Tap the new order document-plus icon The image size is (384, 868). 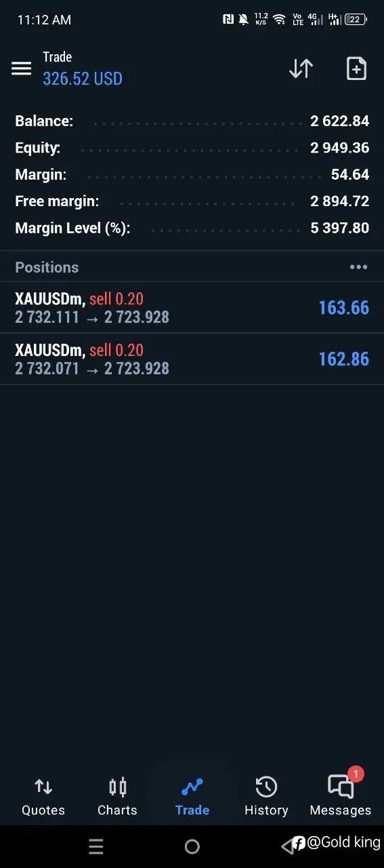click(356, 68)
